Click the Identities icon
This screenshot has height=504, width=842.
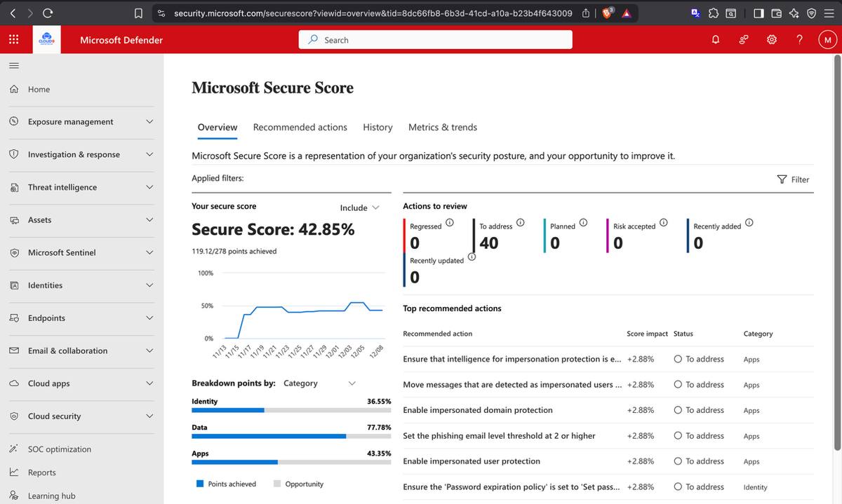(x=14, y=285)
